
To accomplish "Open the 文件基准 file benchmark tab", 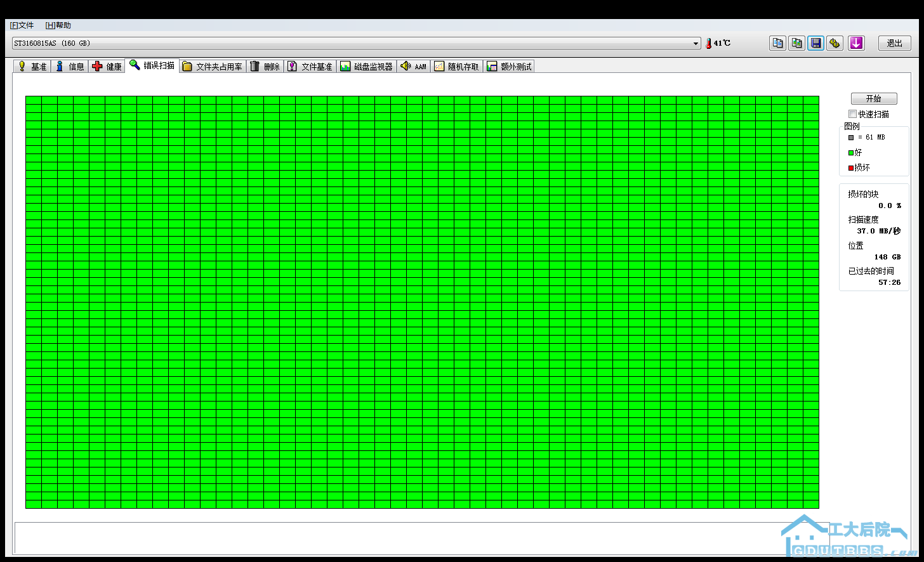I will [310, 67].
